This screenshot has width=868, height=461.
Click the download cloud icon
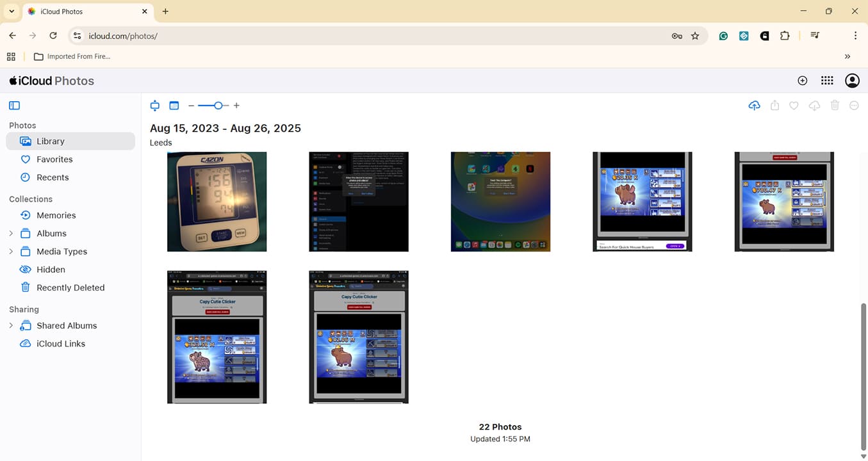(814, 106)
